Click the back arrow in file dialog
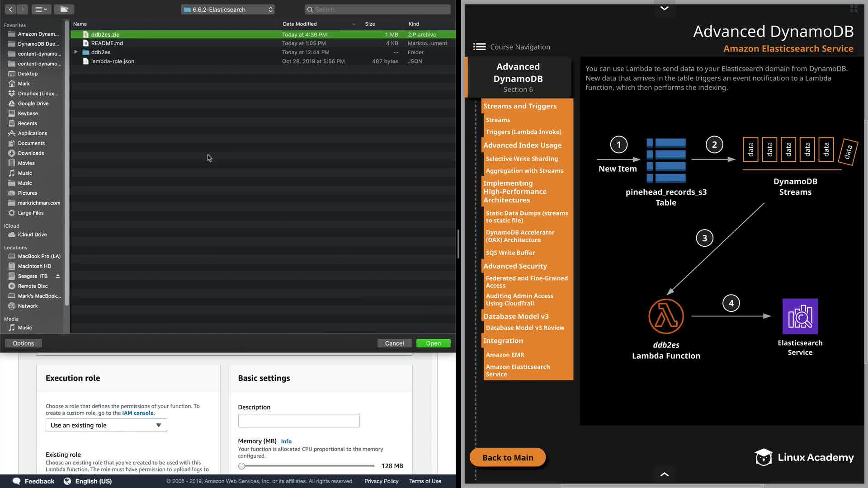Screen dimensions: 868x488 pos(11,9)
